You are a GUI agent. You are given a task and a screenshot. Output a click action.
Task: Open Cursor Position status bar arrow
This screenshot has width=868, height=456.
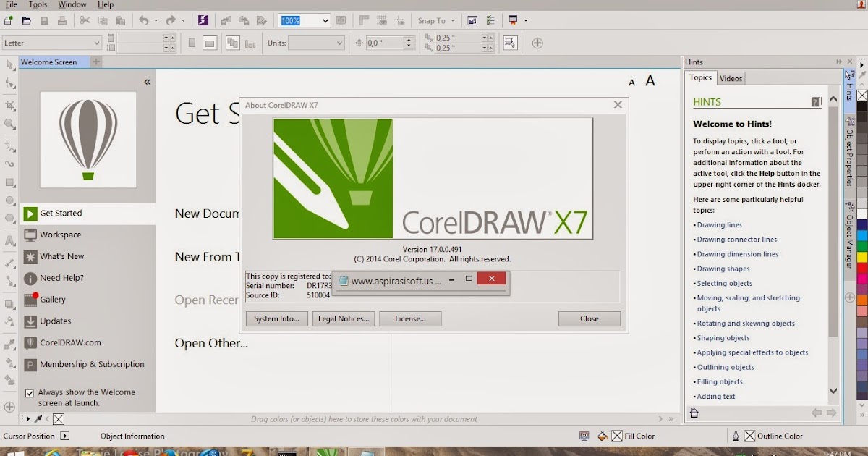(64, 436)
